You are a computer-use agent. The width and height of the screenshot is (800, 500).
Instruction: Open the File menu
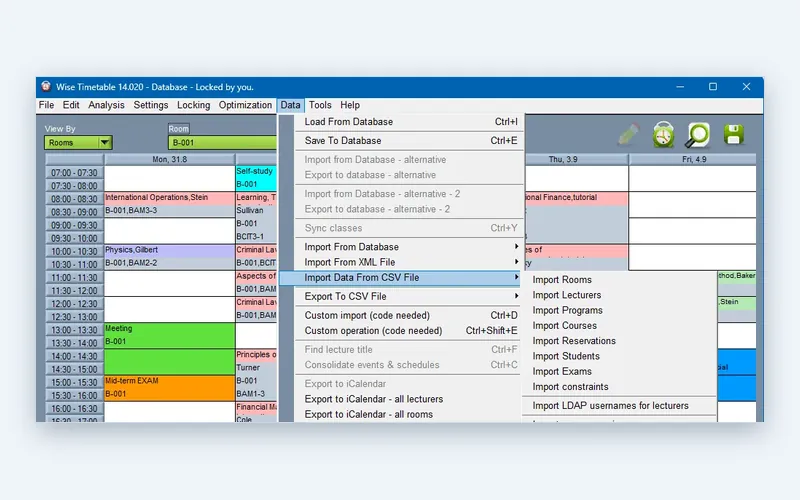coord(46,105)
